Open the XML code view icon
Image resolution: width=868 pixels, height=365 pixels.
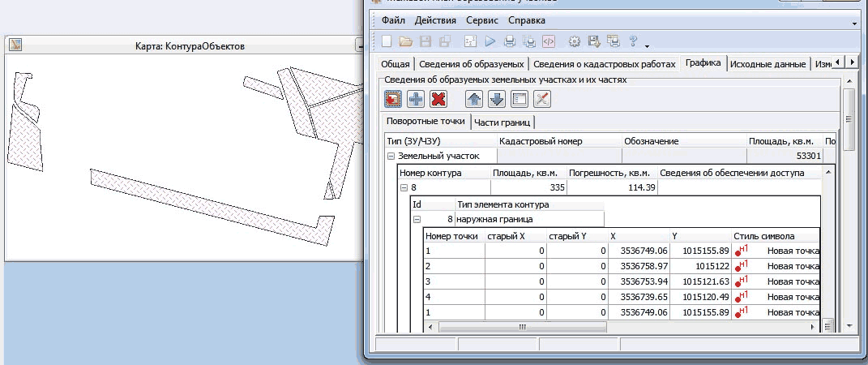pyautogui.click(x=549, y=41)
